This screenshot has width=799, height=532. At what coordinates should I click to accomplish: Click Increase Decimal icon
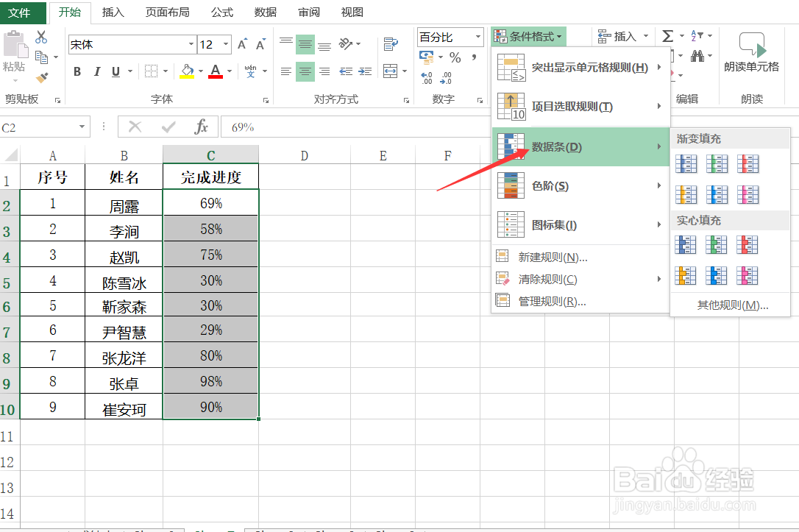tap(427, 78)
